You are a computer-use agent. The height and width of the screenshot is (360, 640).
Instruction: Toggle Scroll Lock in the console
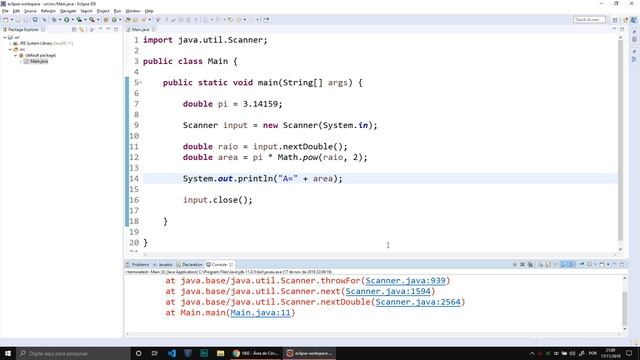tap(548, 264)
